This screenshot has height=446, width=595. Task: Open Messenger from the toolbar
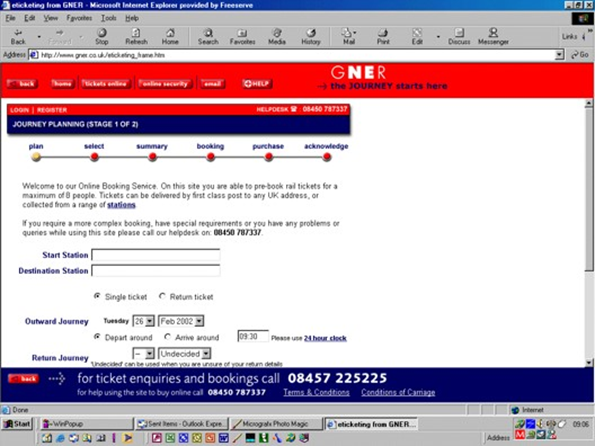493,36
